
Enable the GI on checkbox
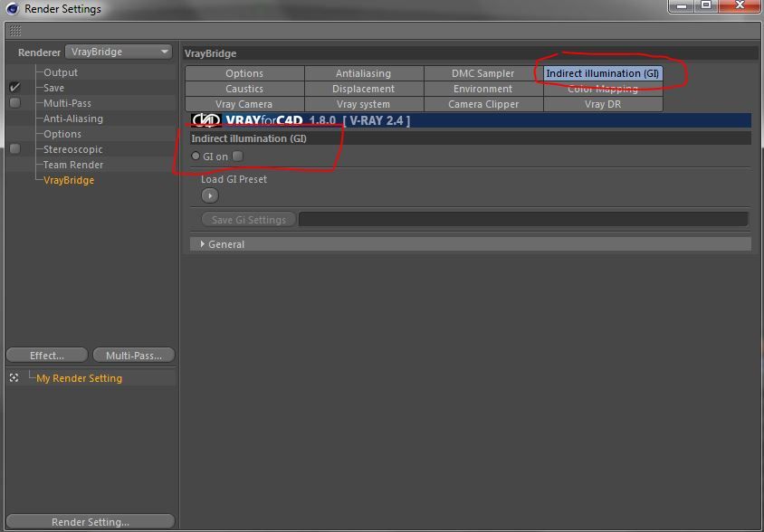pos(238,156)
